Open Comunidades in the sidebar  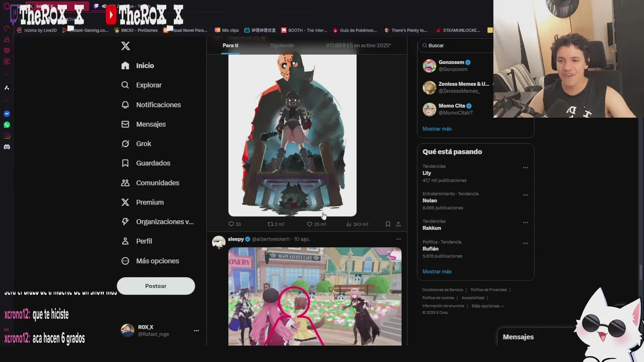pos(150,183)
